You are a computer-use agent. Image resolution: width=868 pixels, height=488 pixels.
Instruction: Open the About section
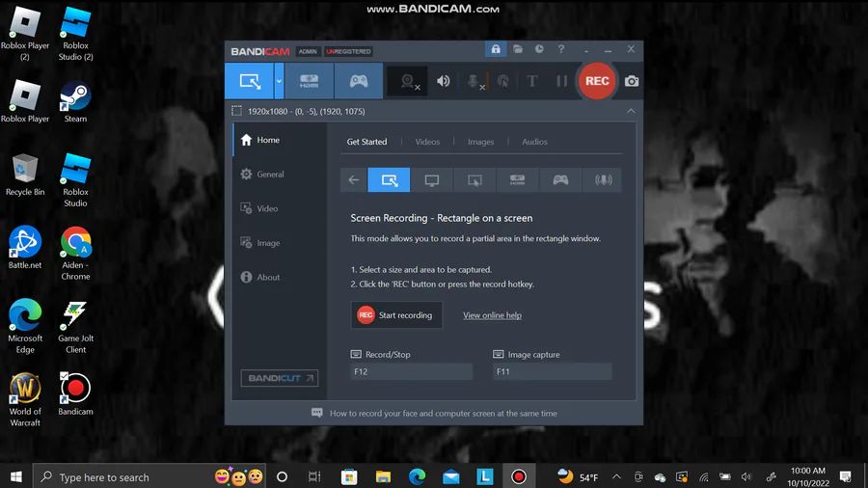point(280,277)
